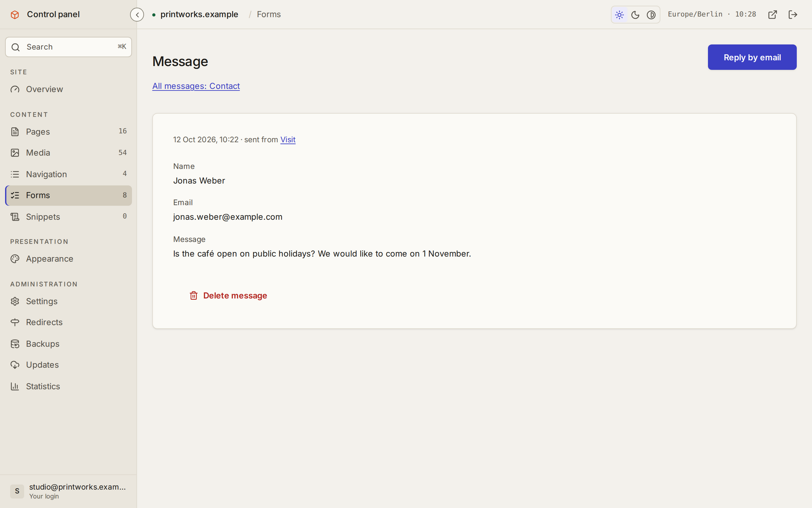Select the auto contrast theme icon
The width and height of the screenshot is (812, 508).
[x=651, y=15]
